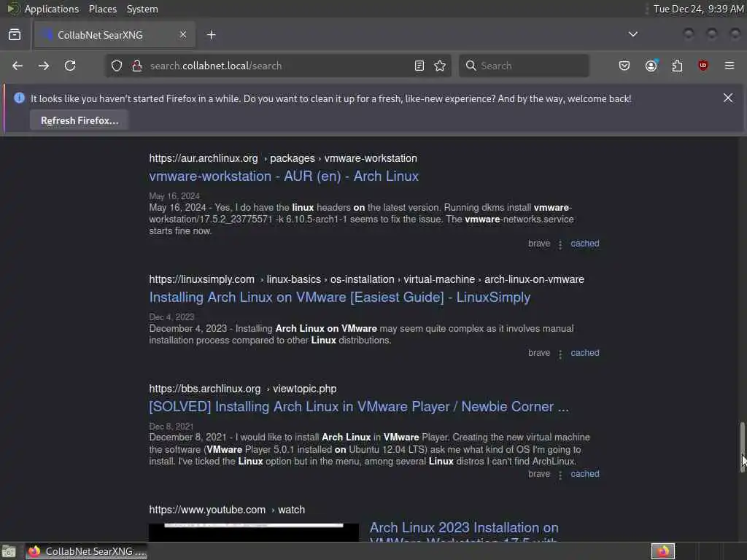Open cached link for LinuxSimply result
This screenshot has height=560, width=747.
[585, 353]
